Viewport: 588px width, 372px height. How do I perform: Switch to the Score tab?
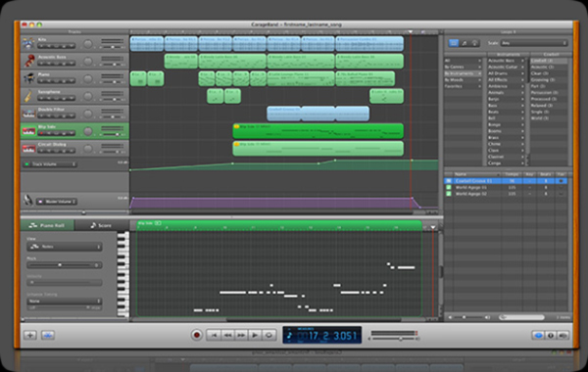point(101,225)
